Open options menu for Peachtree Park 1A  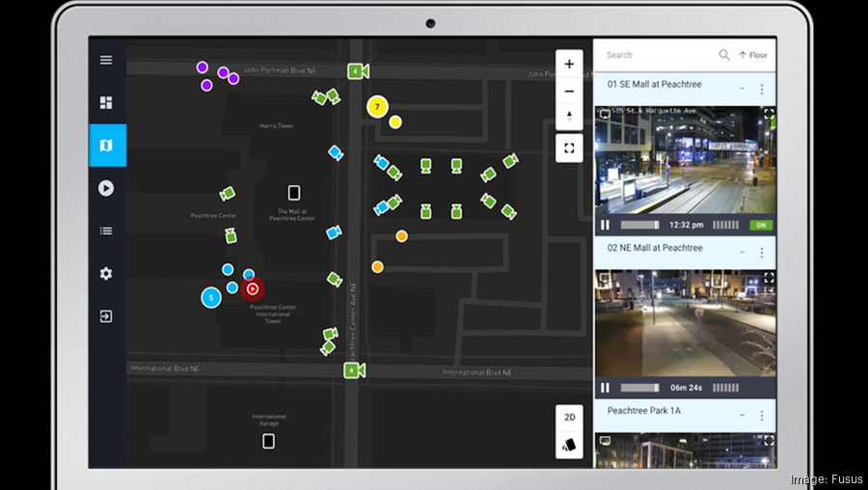pos(762,416)
